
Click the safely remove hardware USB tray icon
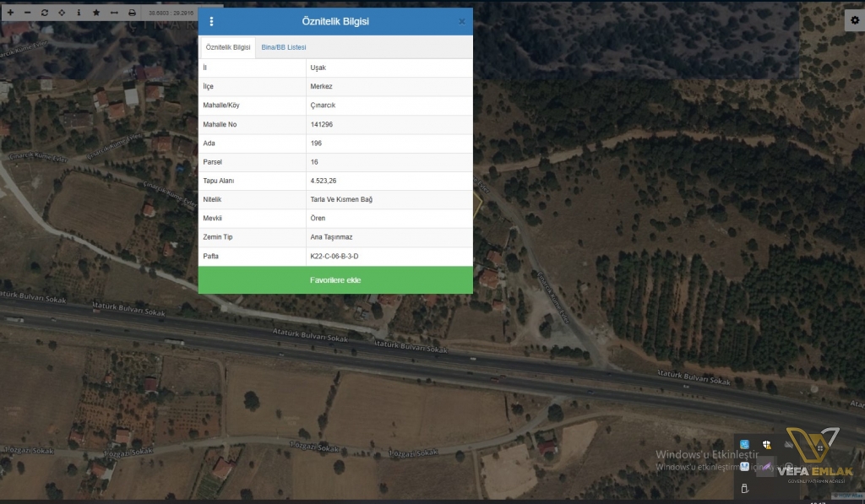pyautogui.click(x=745, y=488)
